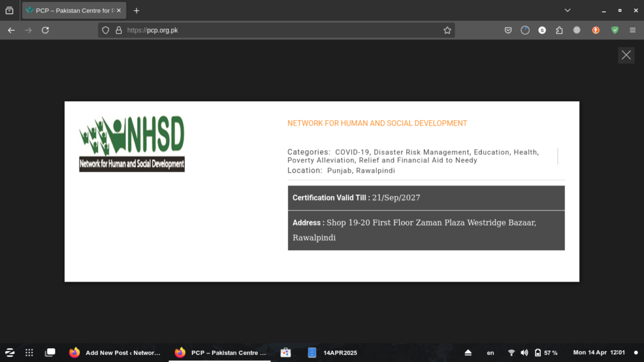Open the Wi-Fi network menu
644x362 pixels.
pyautogui.click(x=511, y=353)
